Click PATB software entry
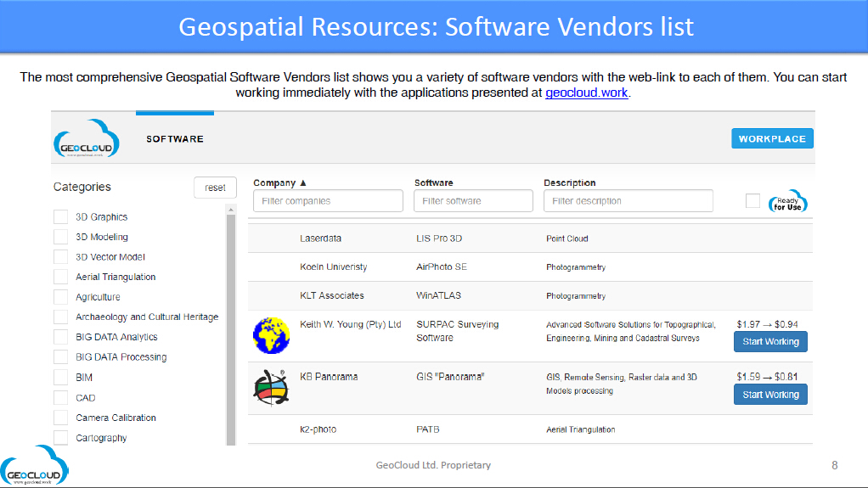This screenshot has width=868, height=488. click(428, 429)
